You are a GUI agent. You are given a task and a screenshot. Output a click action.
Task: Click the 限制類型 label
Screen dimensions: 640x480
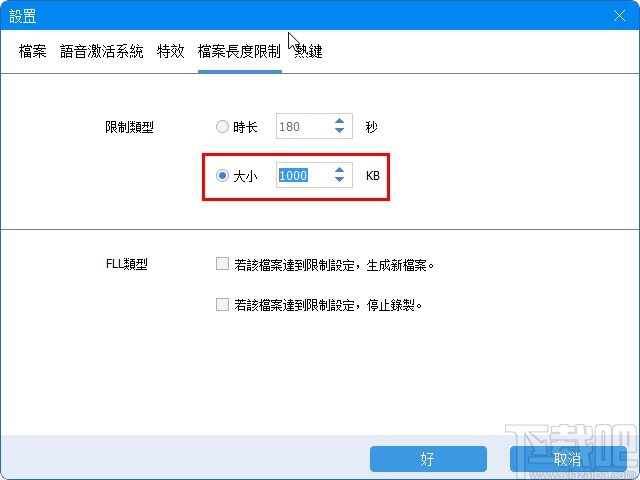point(129,127)
